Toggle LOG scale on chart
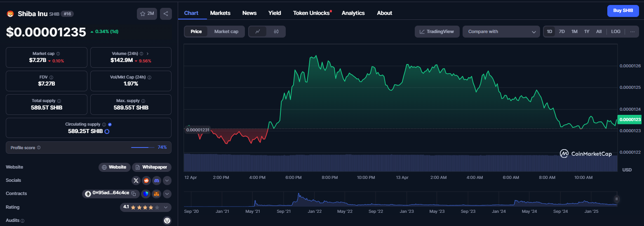The image size is (644, 226). [616, 31]
